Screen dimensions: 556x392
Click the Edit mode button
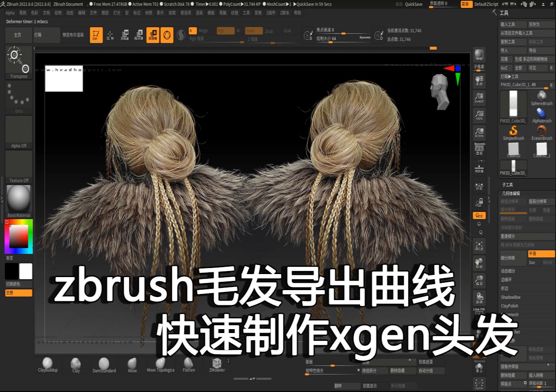[x=96, y=35]
